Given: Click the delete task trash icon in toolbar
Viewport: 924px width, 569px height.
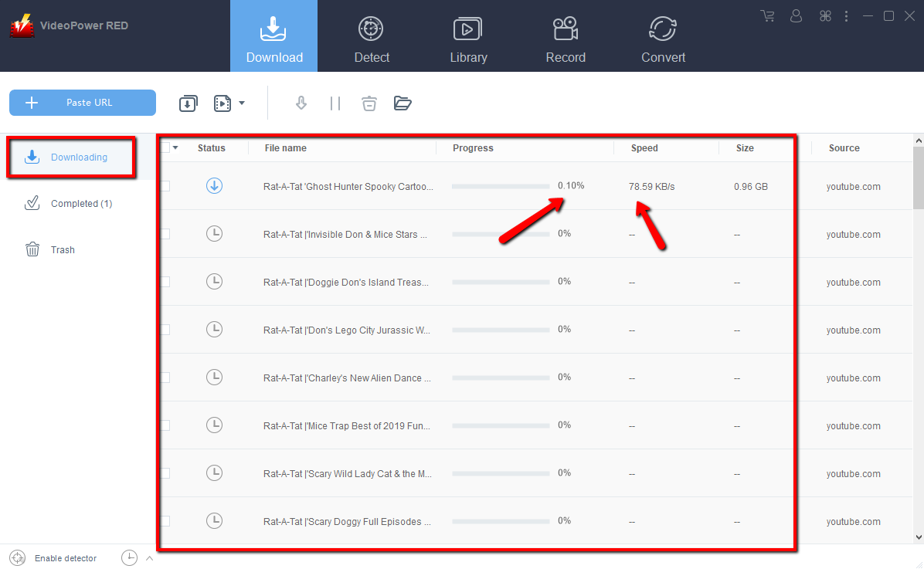Looking at the screenshot, I should click(369, 103).
